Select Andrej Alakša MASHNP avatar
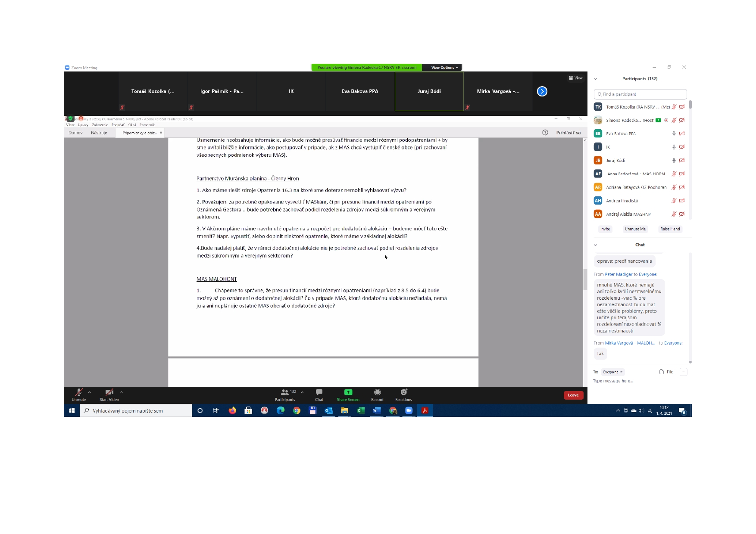This screenshot has height=534, width=756. click(x=598, y=214)
